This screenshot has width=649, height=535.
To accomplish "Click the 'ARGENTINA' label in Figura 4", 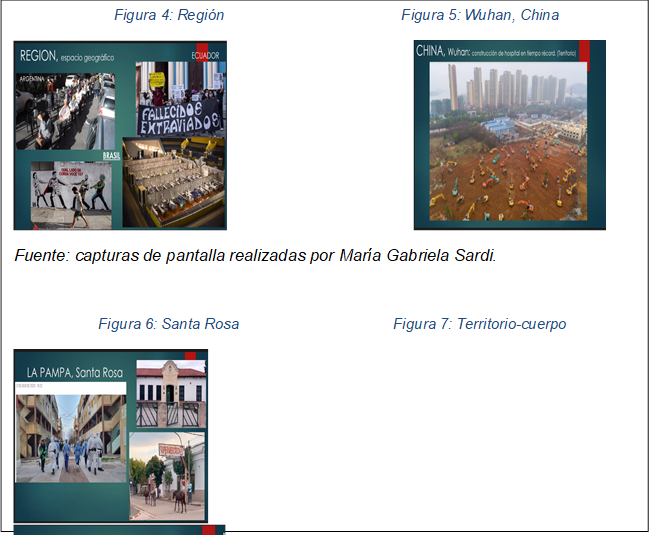I will 35,77.
